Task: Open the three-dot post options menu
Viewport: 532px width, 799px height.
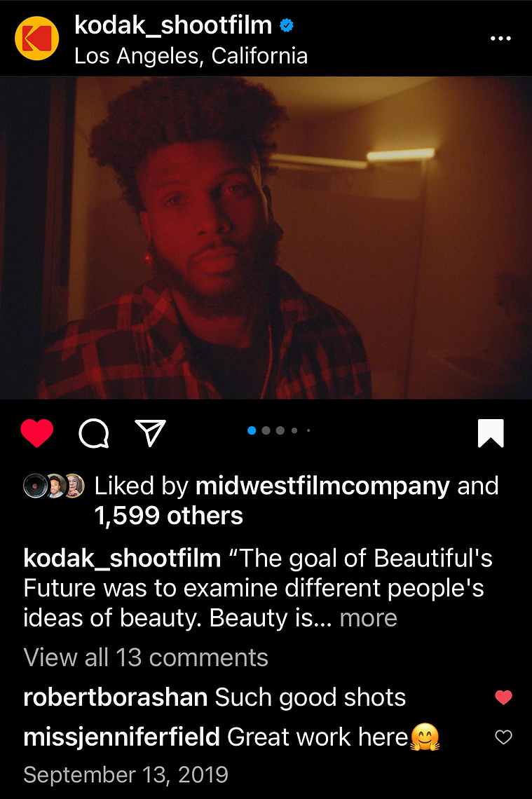Action: click(x=500, y=39)
